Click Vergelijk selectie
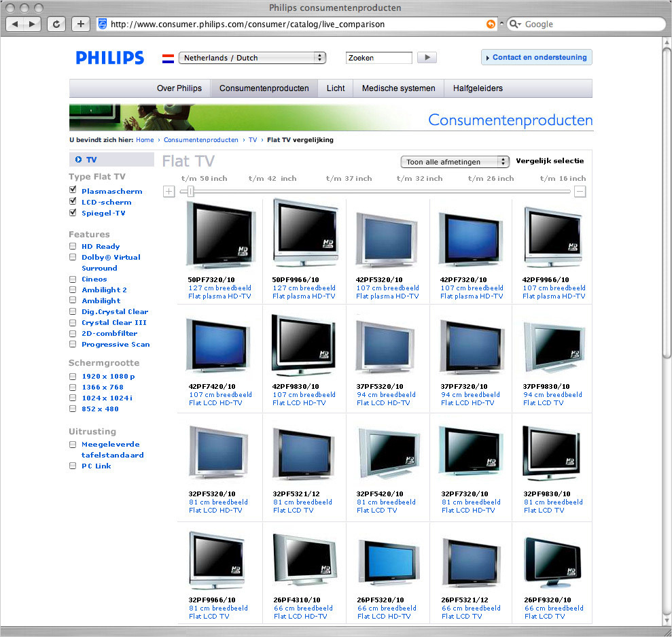The height and width of the screenshot is (637, 672). (550, 160)
